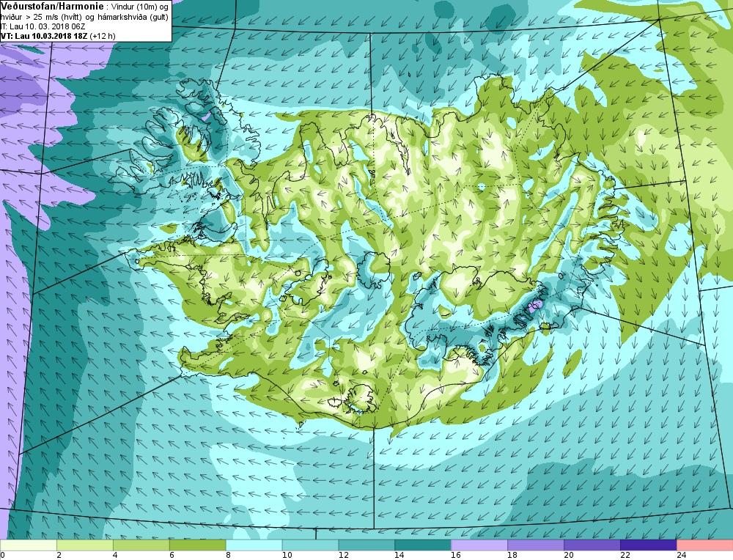The image size is (733, 560).
Task: Click the 8–10 m/s pale cyan legend swatch
Action: pos(254,545)
